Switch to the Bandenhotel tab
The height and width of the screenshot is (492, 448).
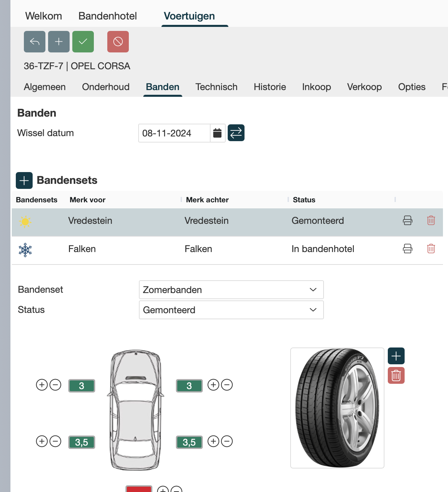click(108, 16)
